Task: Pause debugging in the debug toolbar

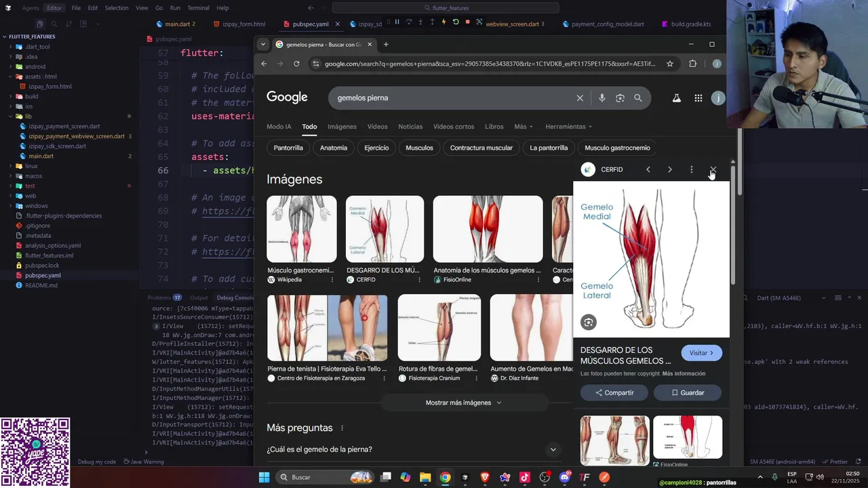Action: coord(397,22)
